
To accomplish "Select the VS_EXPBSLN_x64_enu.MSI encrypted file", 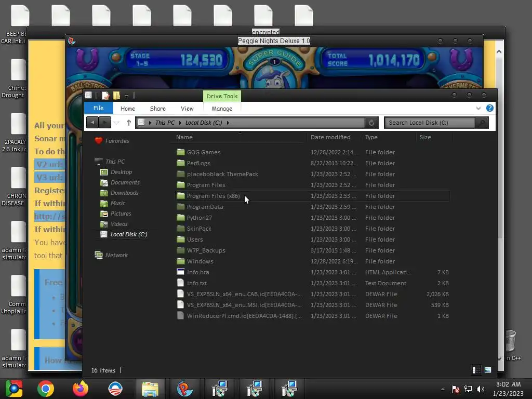I will tap(244, 305).
